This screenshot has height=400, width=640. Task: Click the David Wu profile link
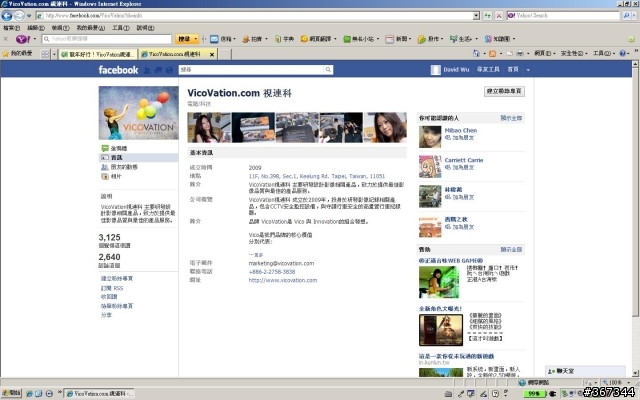[x=456, y=70]
